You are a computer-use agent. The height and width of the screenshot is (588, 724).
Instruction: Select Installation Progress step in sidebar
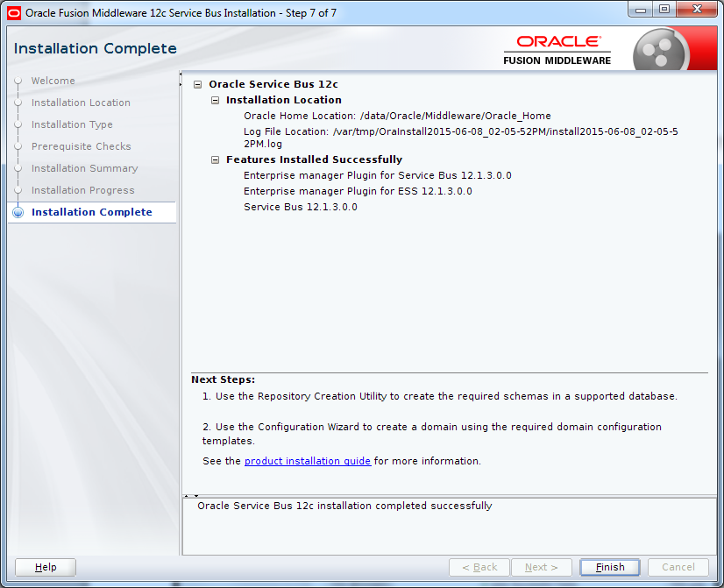click(x=82, y=190)
